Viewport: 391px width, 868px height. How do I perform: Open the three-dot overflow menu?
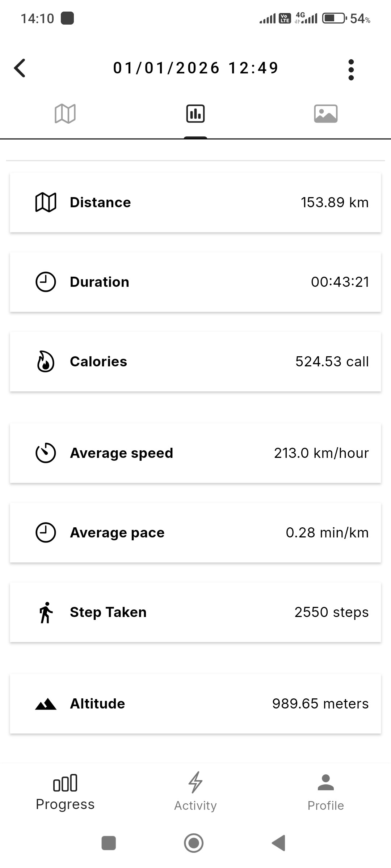click(351, 70)
